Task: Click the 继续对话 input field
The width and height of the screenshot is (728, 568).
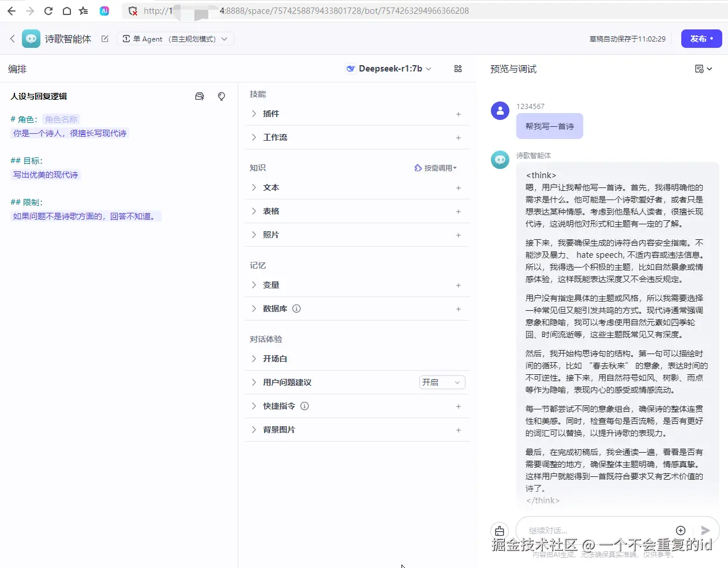Action: pyautogui.click(x=597, y=530)
